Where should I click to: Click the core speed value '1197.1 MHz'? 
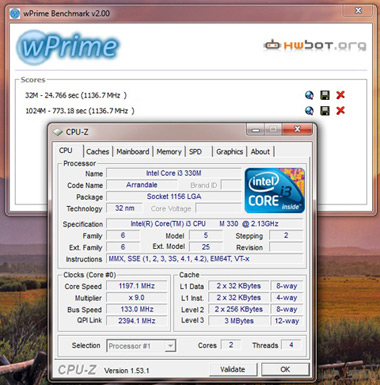point(137,286)
